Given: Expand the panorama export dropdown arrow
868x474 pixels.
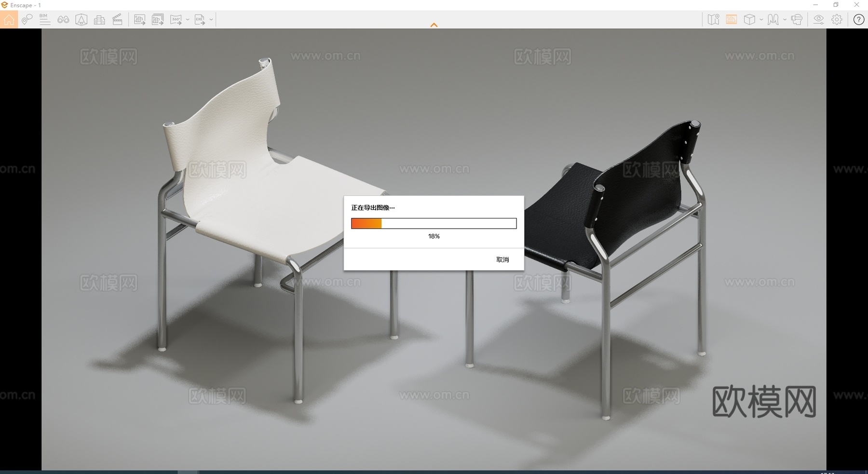Looking at the screenshot, I should (x=188, y=20).
